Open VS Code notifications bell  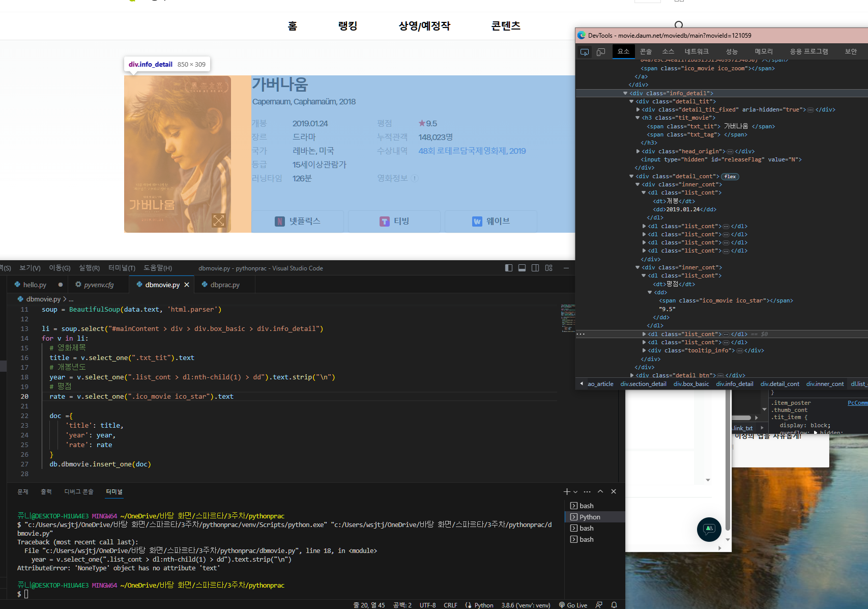(614, 605)
